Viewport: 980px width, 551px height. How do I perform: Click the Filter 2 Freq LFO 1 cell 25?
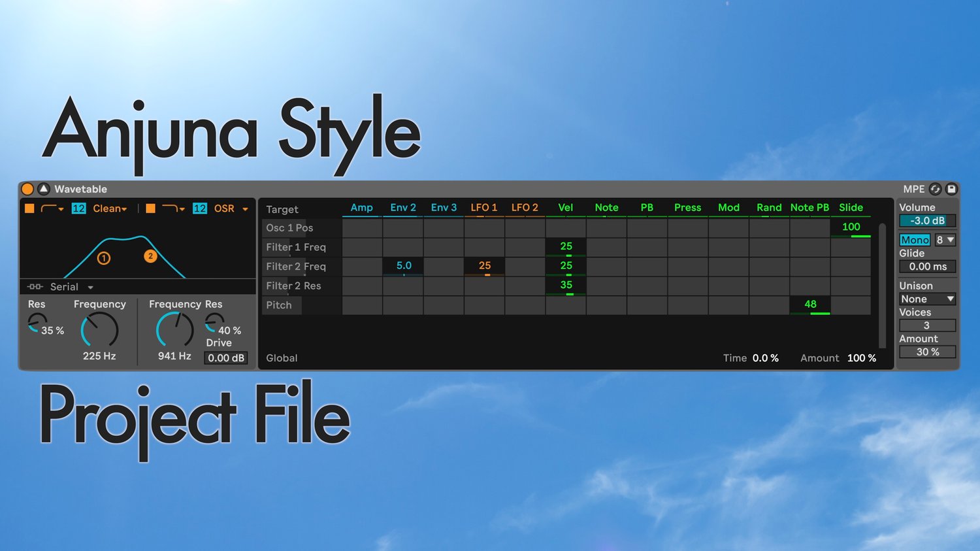pyautogui.click(x=484, y=266)
